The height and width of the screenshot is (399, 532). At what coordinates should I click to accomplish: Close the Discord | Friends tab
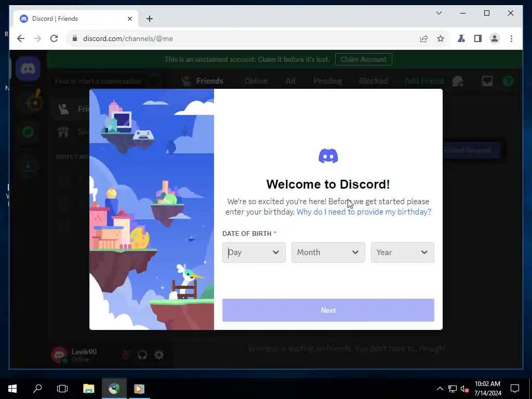[129, 19]
